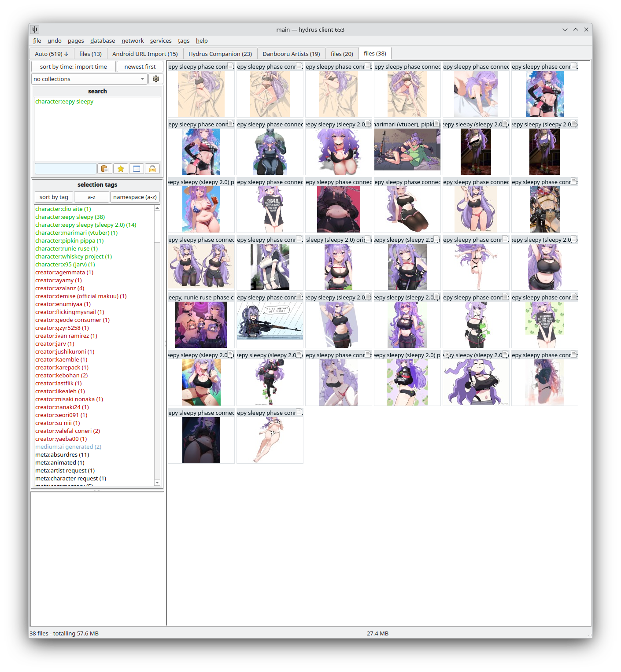The image size is (621, 672).
Task: Switch to the 'Danbooru Artists (19)' tab
Action: tap(291, 54)
